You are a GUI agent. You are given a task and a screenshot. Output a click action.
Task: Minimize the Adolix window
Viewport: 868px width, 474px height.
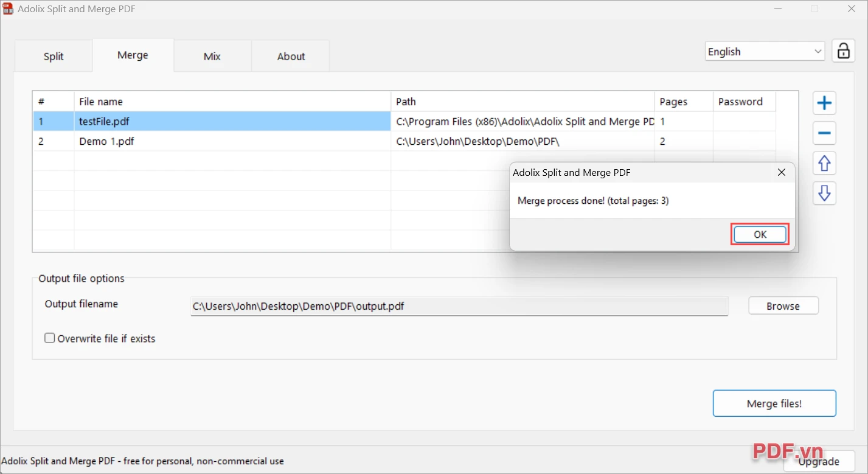(x=778, y=9)
